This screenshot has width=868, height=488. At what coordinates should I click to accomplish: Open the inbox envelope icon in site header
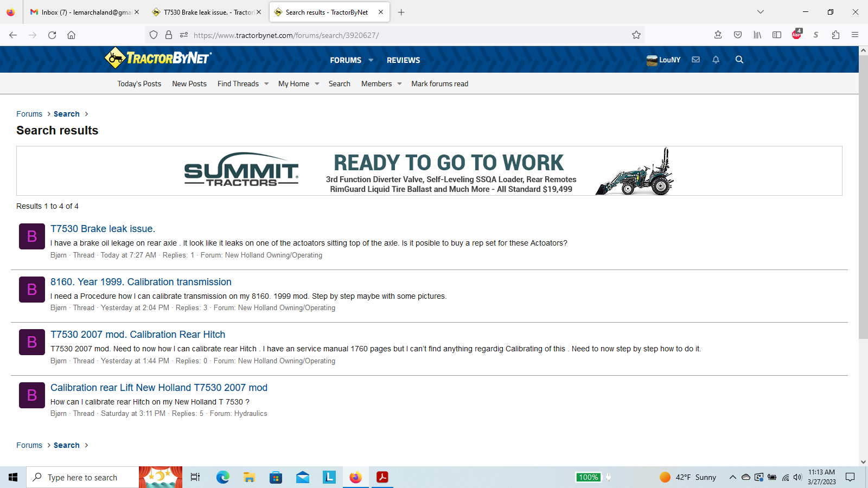point(695,60)
